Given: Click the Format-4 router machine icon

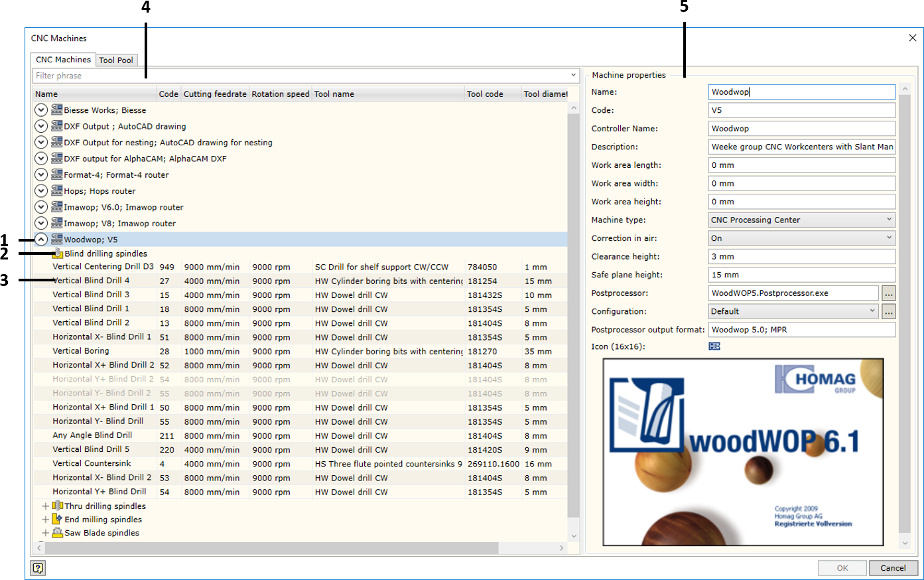Looking at the screenshot, I should (57, 175).
